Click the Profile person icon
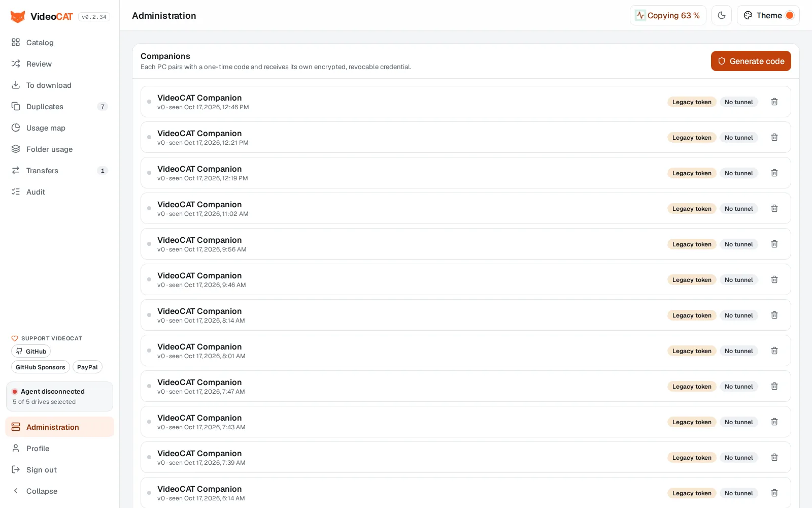 [16, 449]
